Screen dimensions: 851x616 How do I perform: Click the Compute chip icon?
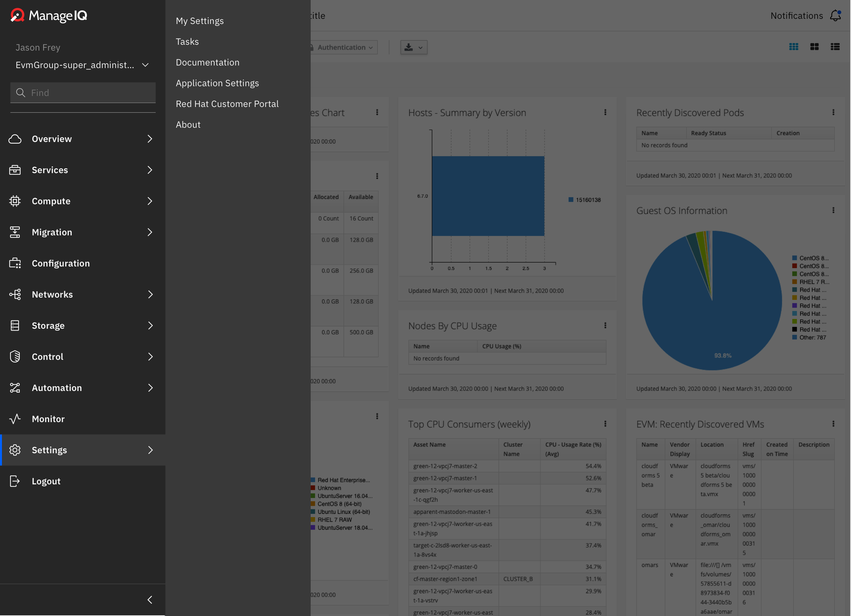15,201
